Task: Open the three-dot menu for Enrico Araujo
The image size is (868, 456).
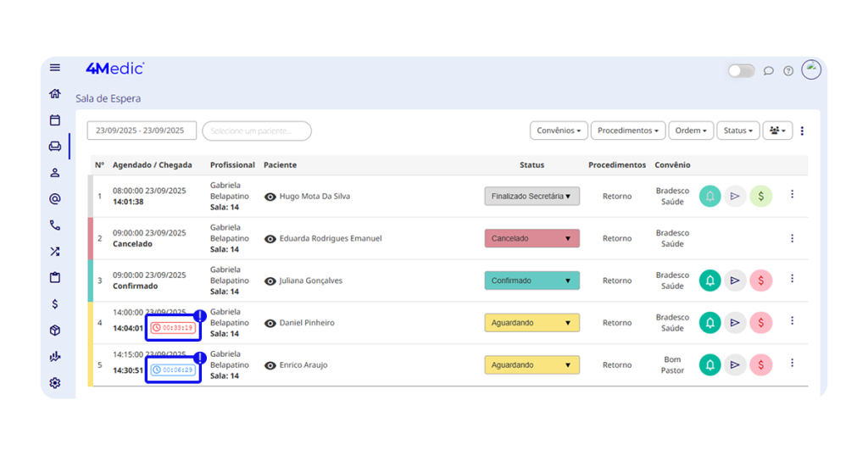Action: (x=793, y=363)
